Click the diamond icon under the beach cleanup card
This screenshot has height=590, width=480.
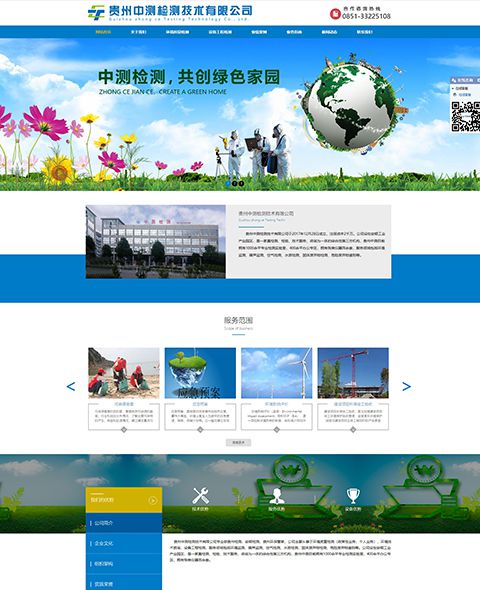pos(124,430)
